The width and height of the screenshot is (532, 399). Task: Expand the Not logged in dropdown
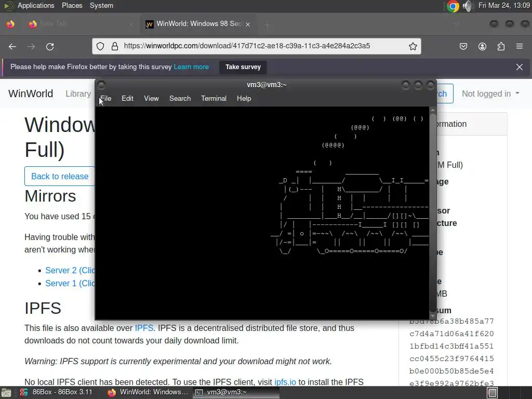coord(490,94)
